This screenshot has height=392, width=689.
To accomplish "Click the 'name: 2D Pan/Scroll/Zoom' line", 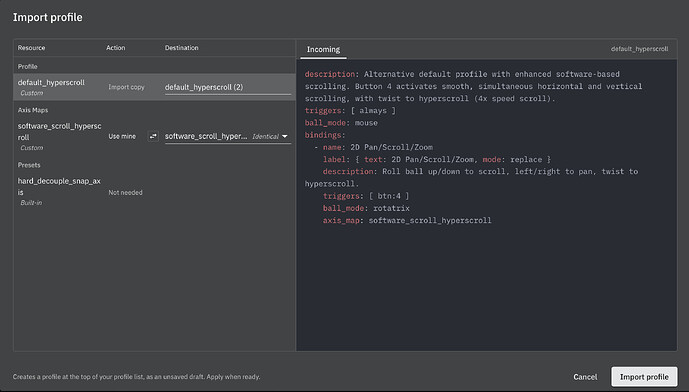I will click(378, 147).
